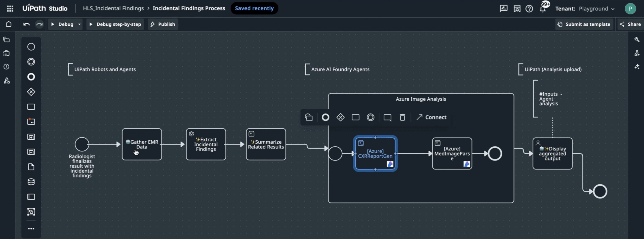Show more shapes via the ellipsis in palette
This screenshot has height=239, width=644.
pos(31,228)
